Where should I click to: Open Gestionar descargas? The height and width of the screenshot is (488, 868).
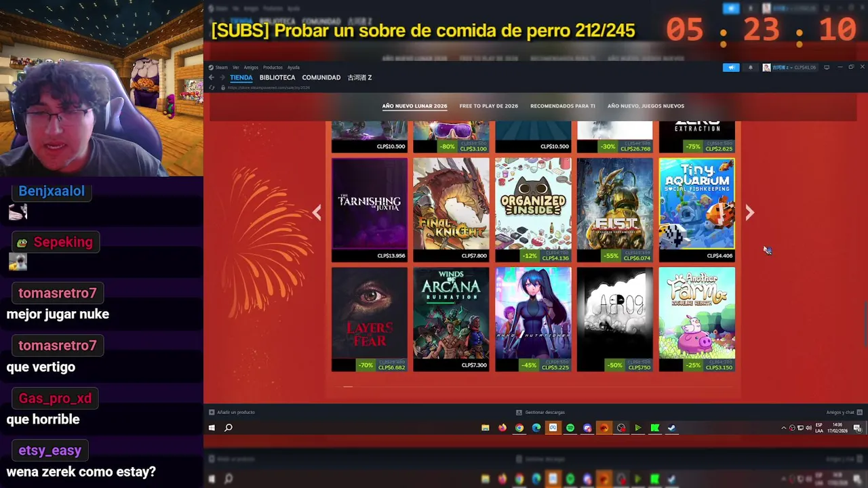tap(540, 412)
